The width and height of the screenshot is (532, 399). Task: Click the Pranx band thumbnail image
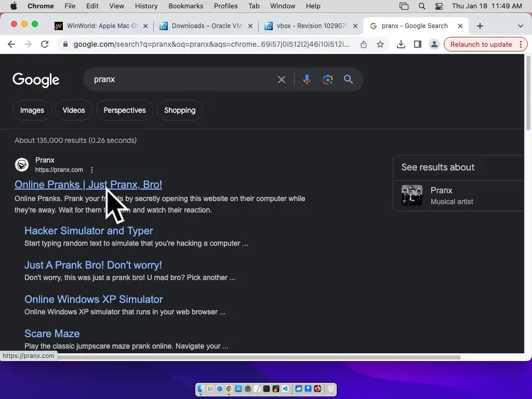412,195
